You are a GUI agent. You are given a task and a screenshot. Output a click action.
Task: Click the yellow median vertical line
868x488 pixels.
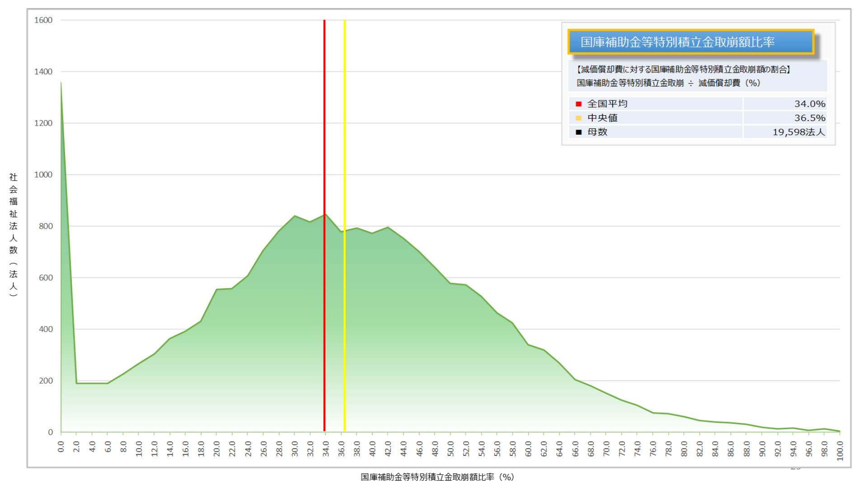tap(344, 136)
